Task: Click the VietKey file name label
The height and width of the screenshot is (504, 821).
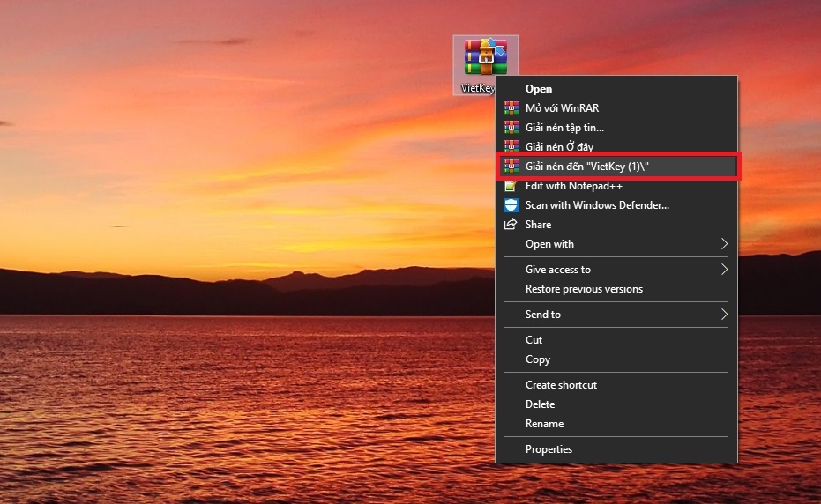Action: tap(478, 88)
